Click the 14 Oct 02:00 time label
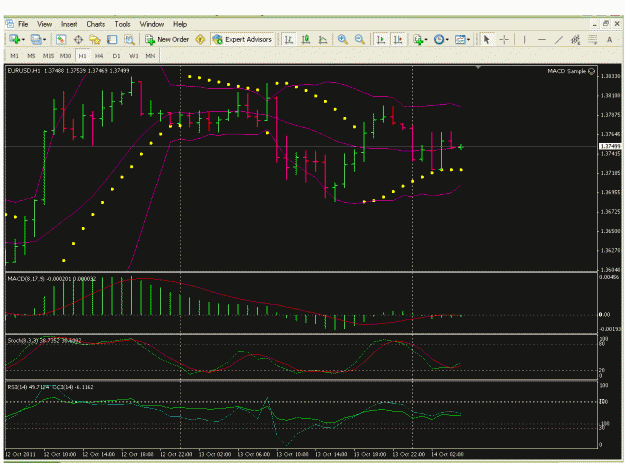This screenshot has width=625, height=463. 448,454
